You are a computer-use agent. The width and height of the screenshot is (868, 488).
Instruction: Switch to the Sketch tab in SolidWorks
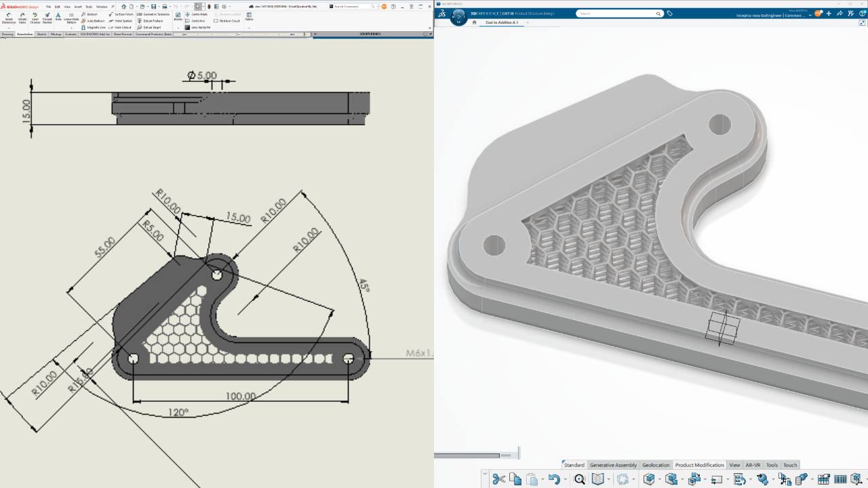coord(41,34)
